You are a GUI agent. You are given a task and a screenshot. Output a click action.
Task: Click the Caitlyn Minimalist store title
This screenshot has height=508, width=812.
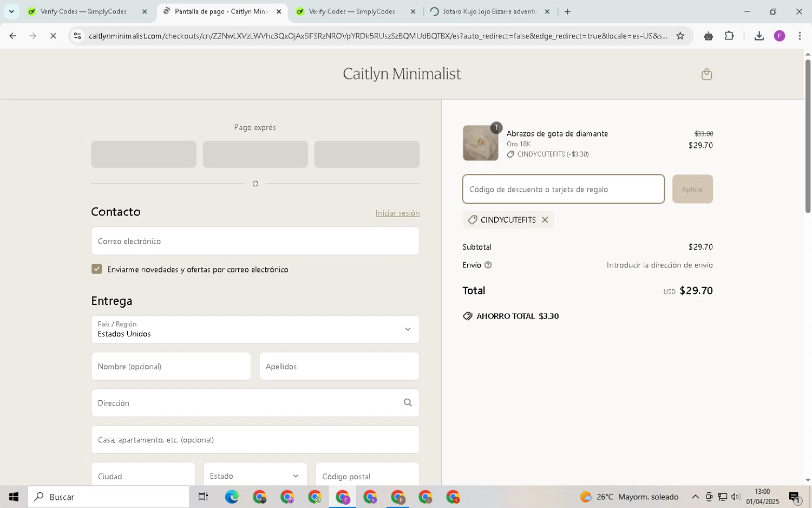click(x=402, y=74)
